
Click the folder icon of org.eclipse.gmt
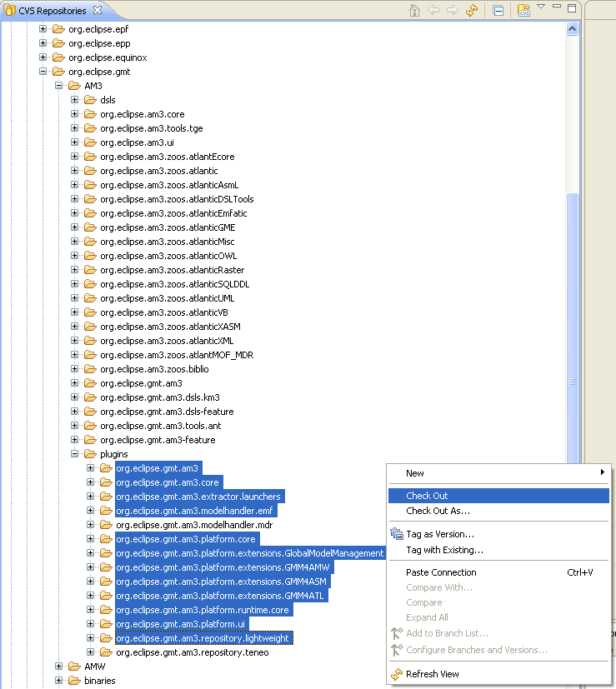(x=58, y=72)
